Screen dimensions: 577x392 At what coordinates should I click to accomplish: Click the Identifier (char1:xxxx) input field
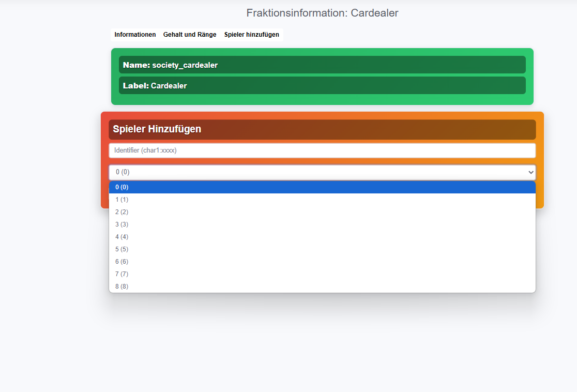click(322, 150)
